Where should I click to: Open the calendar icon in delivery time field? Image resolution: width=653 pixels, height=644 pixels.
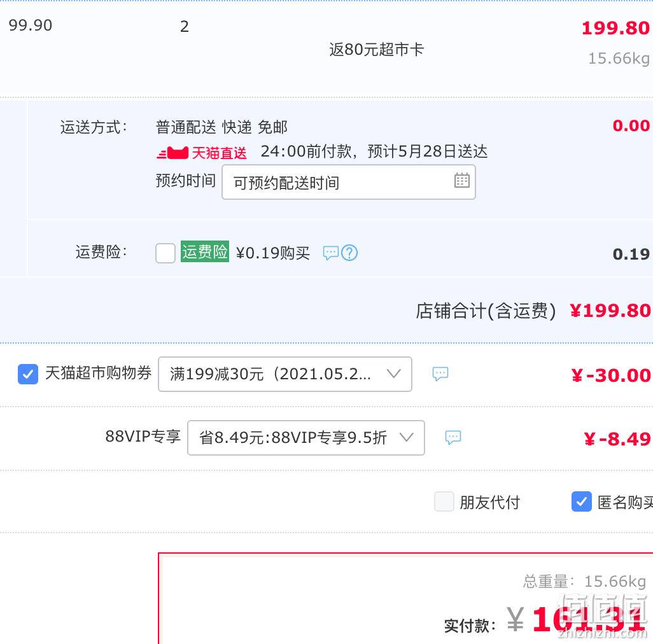click(x=461, y=181)
